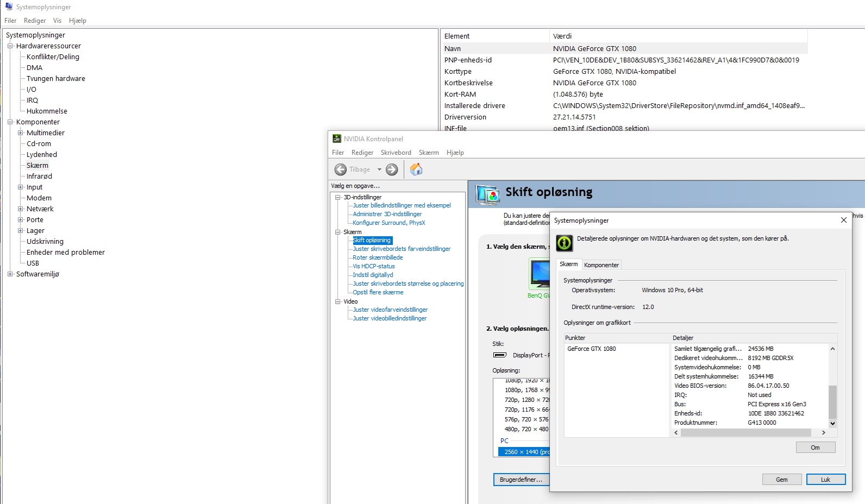Switch to the Skærm tab in dialog
The height and width of the screenshot is (504, 865).
click(x=569, y=264)
